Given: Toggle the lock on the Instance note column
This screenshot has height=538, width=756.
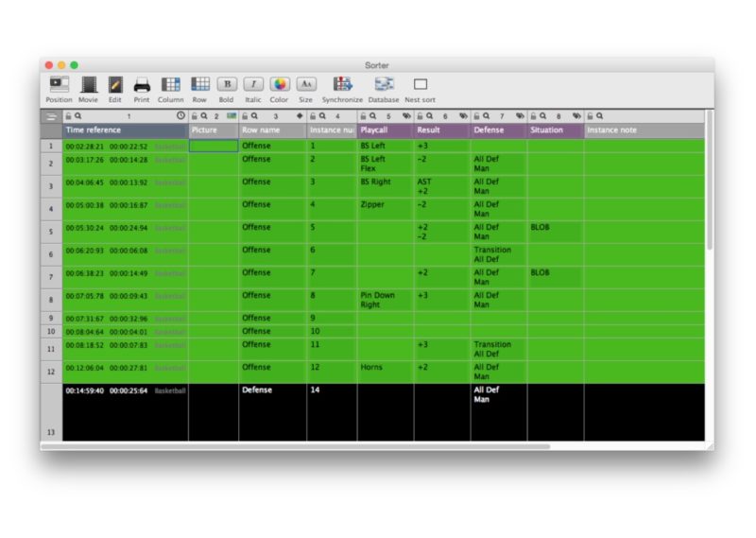Looking at the screenshot, I should coord(590,115).
